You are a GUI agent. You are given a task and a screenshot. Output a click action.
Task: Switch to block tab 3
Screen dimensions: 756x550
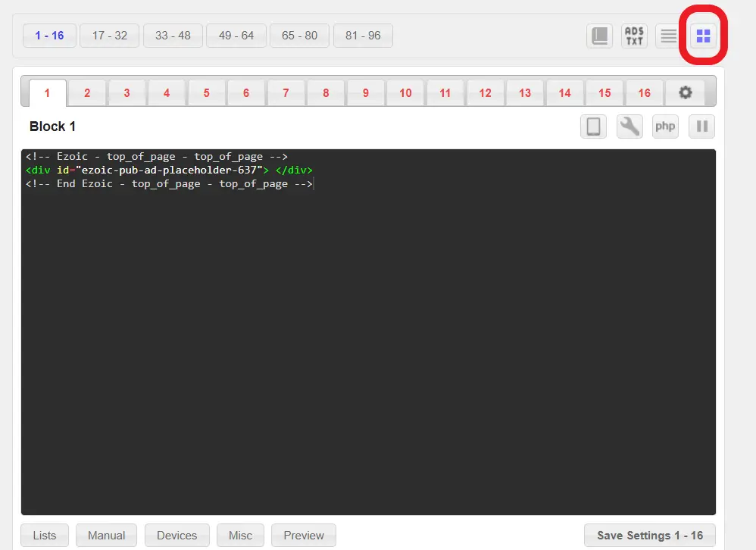click(127, 93)
